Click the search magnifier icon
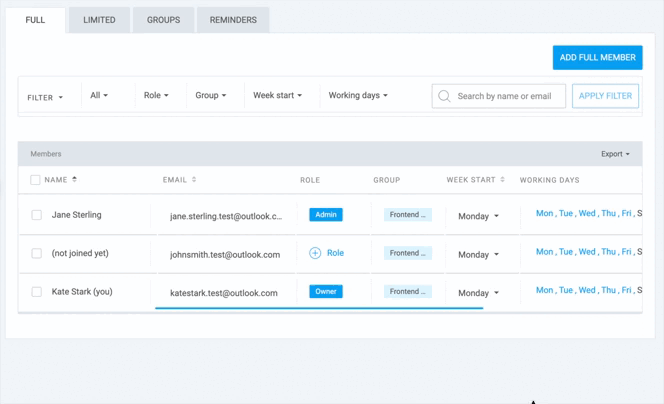The width and height of the screenshot is (664, 404). (x=444, y=96)
